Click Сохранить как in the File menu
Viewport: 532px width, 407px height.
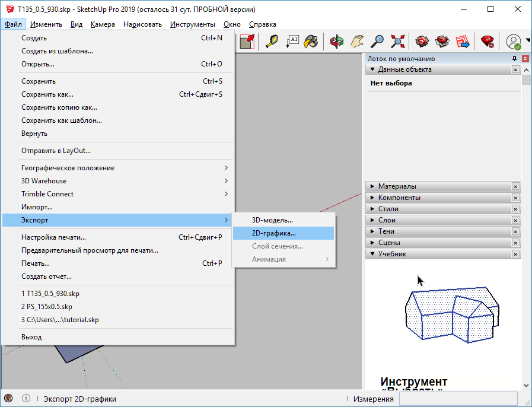[47, 94]
